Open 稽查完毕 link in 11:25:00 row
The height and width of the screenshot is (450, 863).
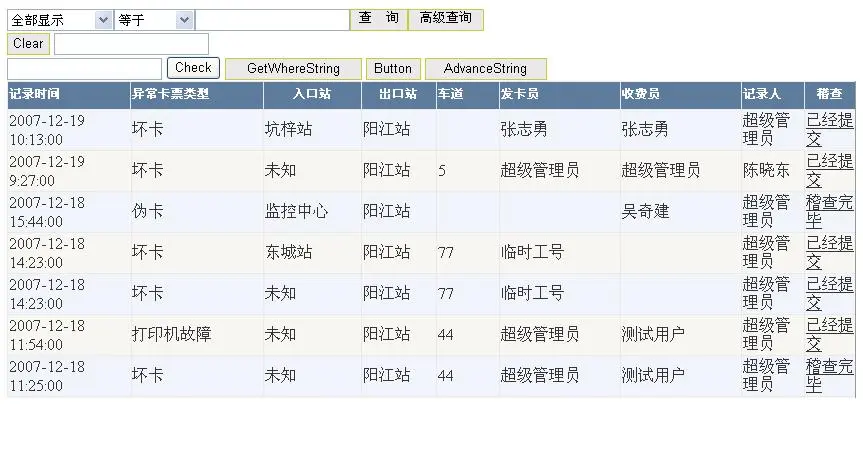click(829, 375)
